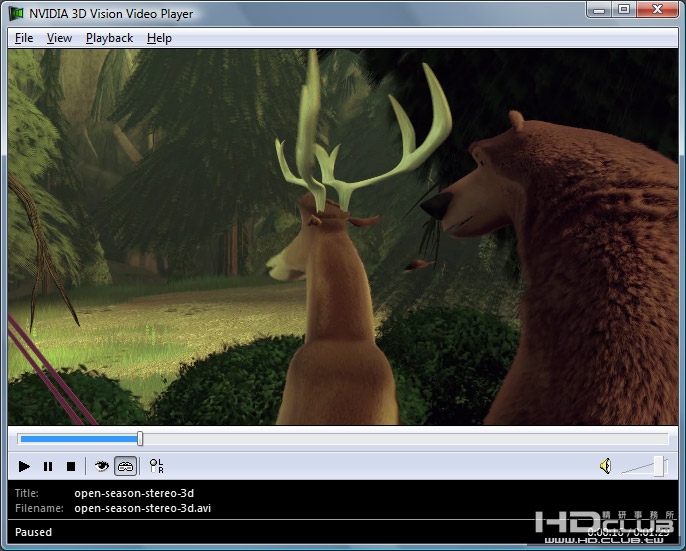
Task: Stop the video with the stop button
Action: tap(71, 467)
